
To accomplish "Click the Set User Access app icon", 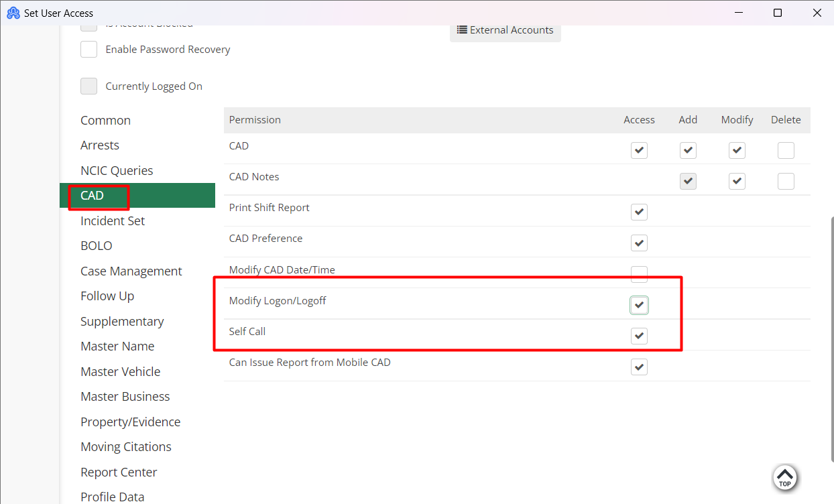I will point(13,13).
